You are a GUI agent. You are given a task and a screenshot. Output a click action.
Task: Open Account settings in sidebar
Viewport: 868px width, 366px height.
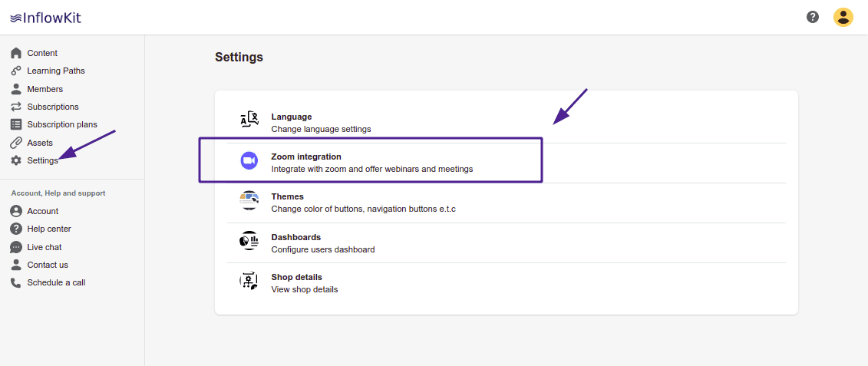pos(42,211)
